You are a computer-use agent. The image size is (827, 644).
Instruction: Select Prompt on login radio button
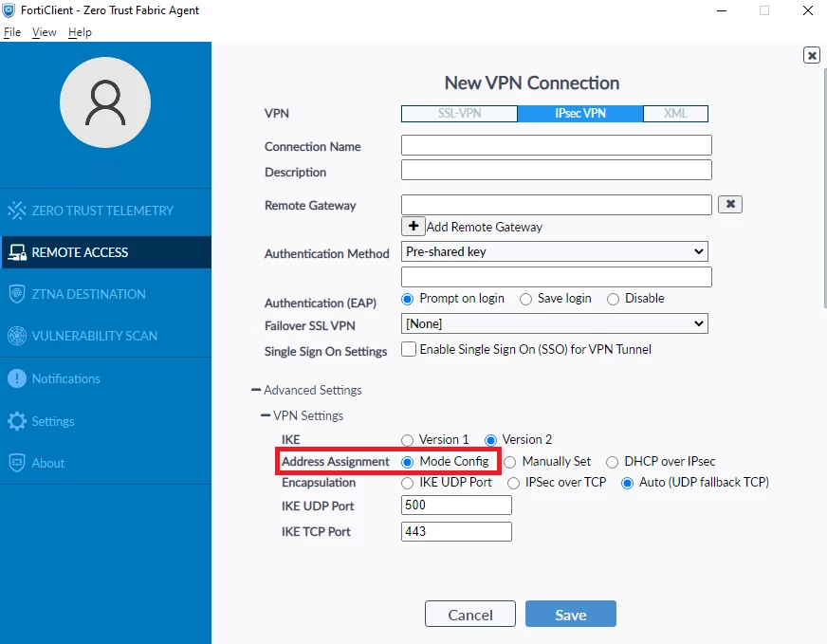(x=407, y=299)
